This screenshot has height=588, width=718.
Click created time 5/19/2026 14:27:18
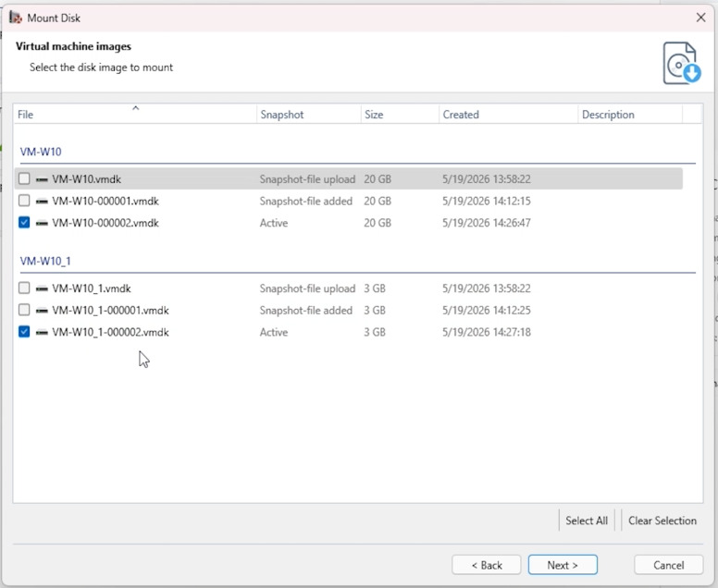pos(487,332)
